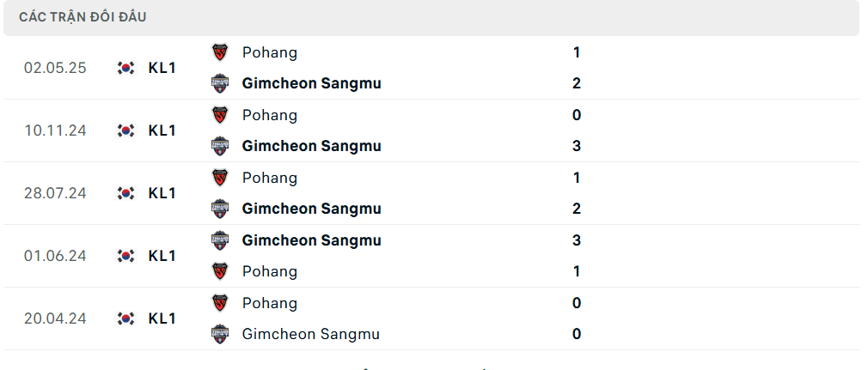Select Gimcheon Sangmu team name in 10.11.24 match

coord(312,146)
